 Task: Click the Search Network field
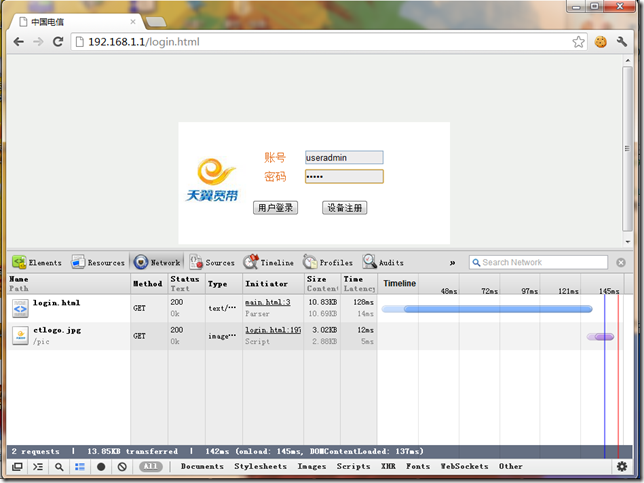pyautogui.click(x=538, y=262)
